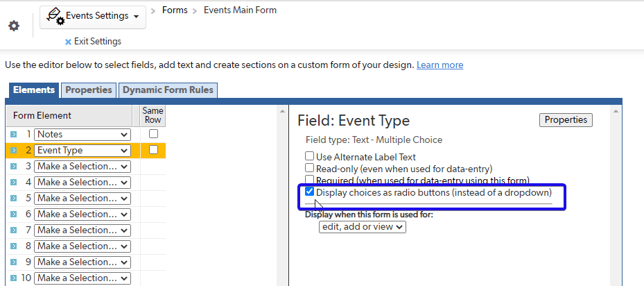
Task: Click the blue X Exit Settings icon
Action: [68, 42]
